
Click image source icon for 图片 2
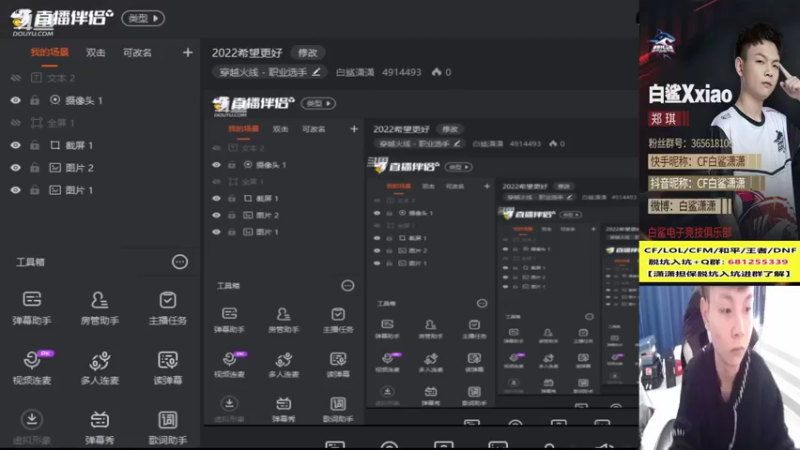click(x=55, y=167)
